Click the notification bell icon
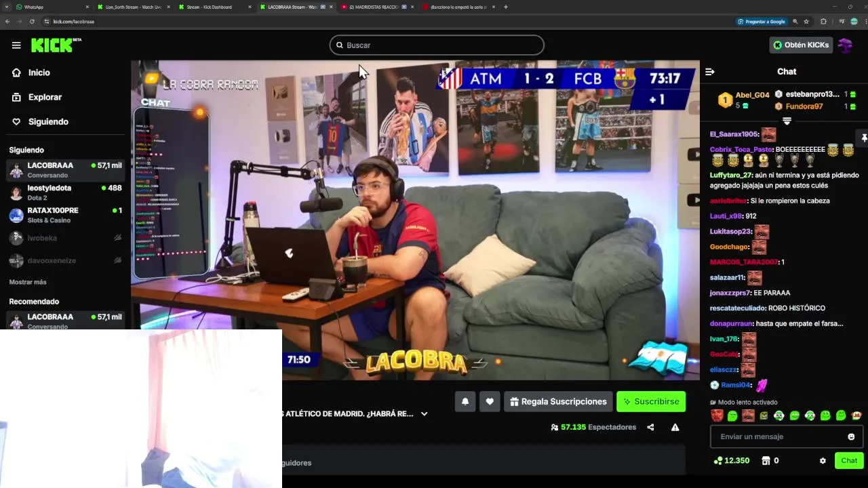868x488 pixels. pyautogui.click(x=465, y=401)
